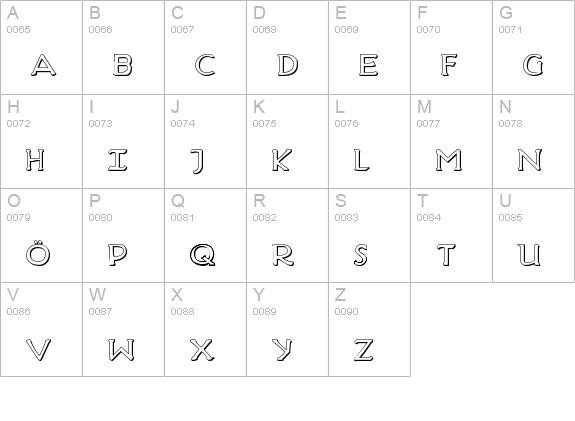Select the outlined letter A glyph
Screen dimensions: 575x421
44,65
